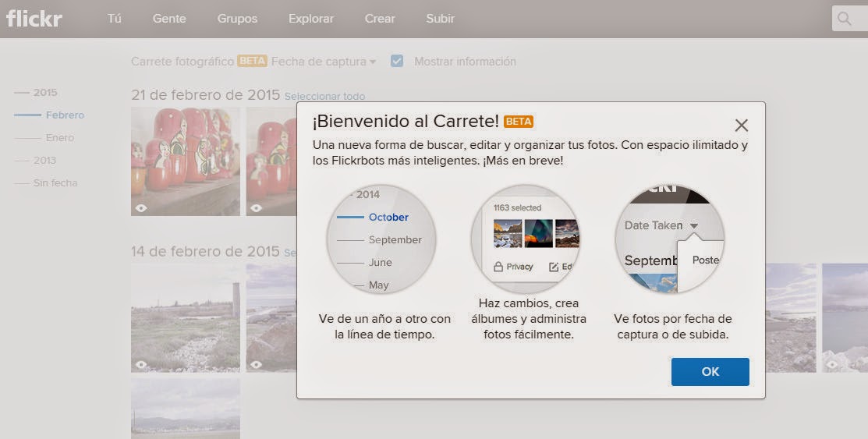Select Enero in the timeline
Viewport: 868px width, 439px height.
[60, 138]
